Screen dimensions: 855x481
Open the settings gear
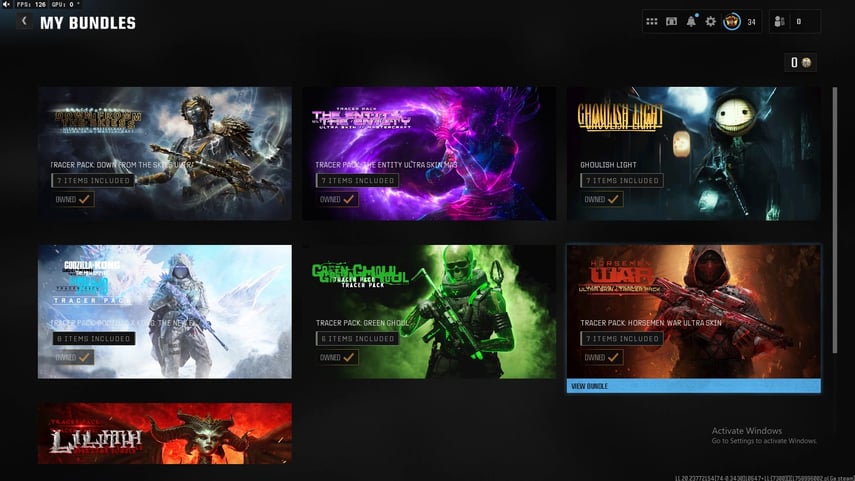click(711, 21)
